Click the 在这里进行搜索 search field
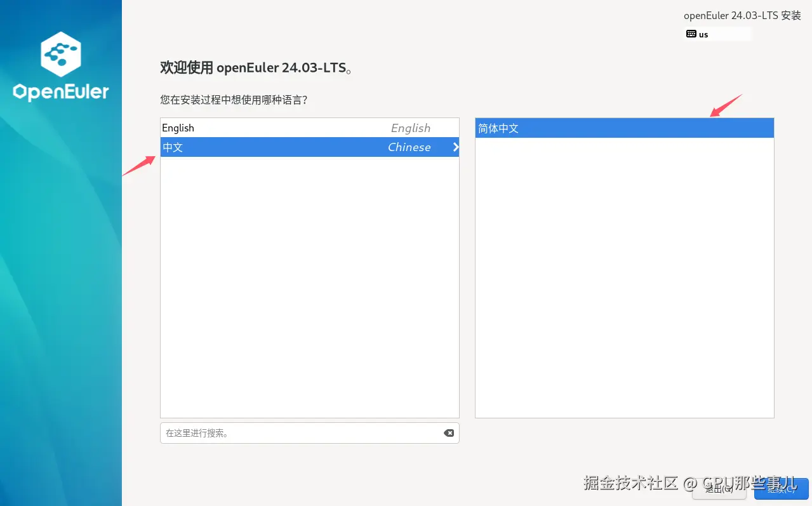Image resolution: width=812 pixels, height=506 pixels. 286,432
